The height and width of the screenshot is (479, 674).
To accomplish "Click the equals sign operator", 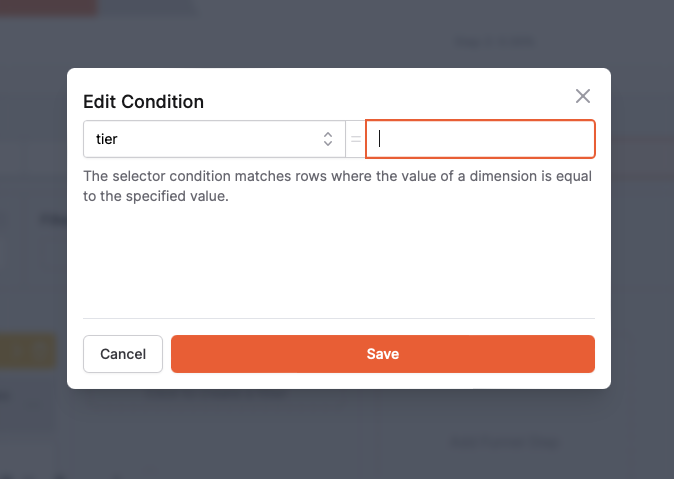I will pyautogui.click(x=355, y=140).
